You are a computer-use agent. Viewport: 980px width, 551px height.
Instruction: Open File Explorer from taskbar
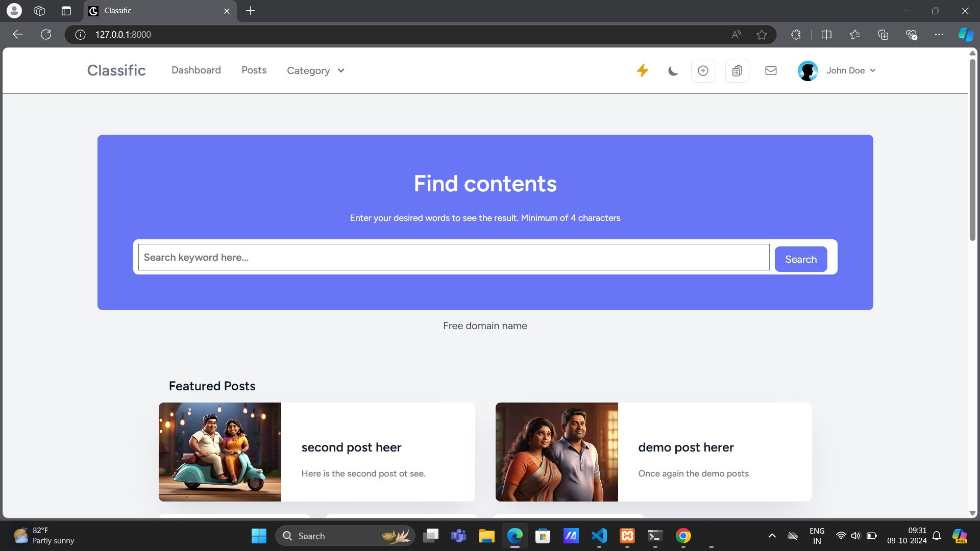pos(487,536)
